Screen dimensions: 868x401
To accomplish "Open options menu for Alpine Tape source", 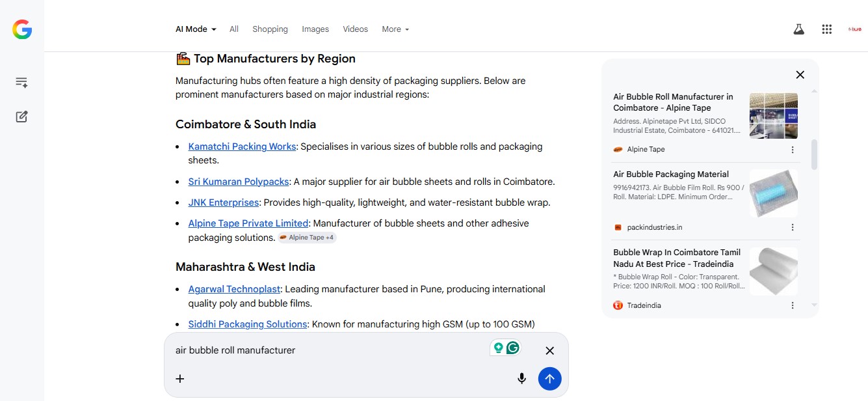I will 793,150.
